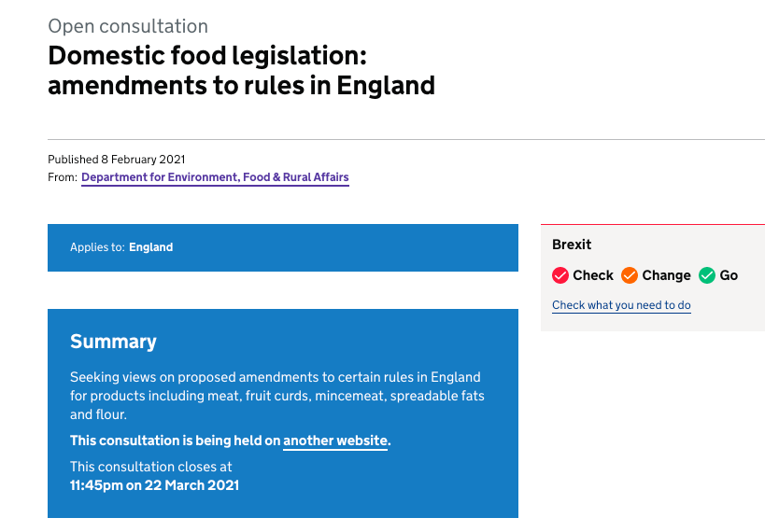Click the red Check tick icon

pos(560,275)
